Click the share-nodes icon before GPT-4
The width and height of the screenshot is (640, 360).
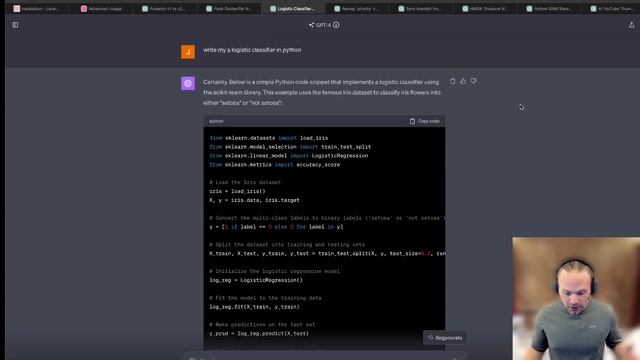pos(311,25)
